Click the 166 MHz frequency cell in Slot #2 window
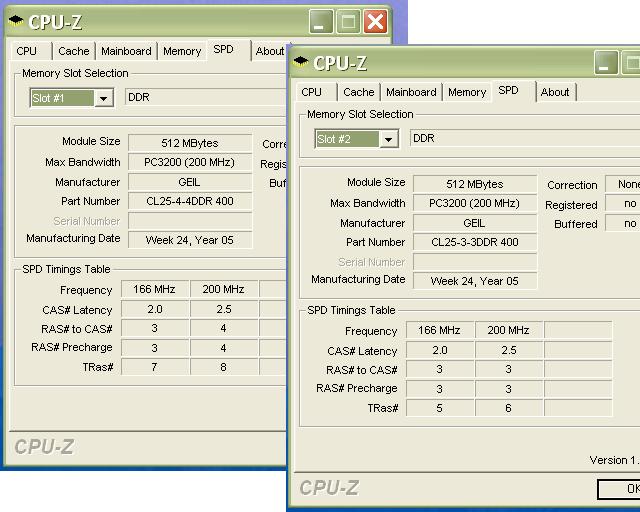 [x=440, y=330]
